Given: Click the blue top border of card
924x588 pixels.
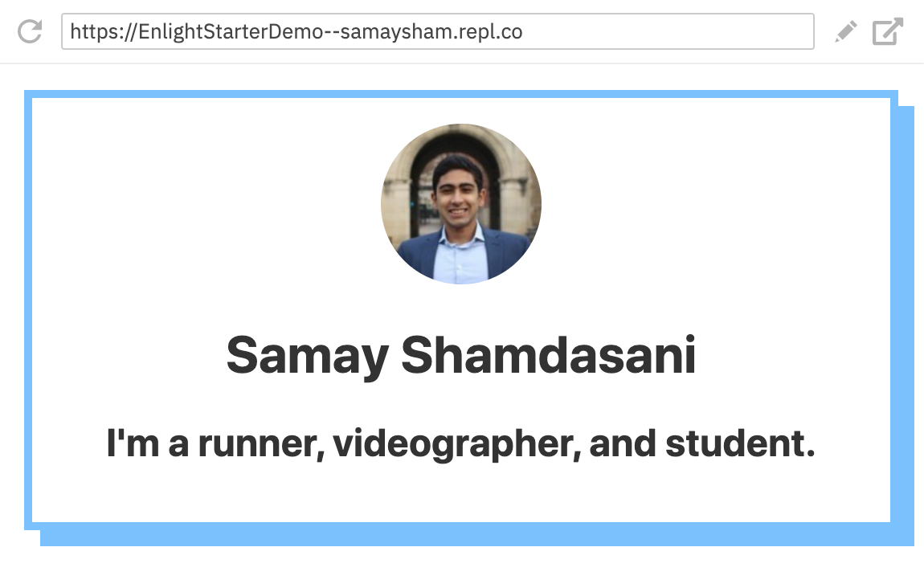Looking at the screenshot, I should (460, 94).
